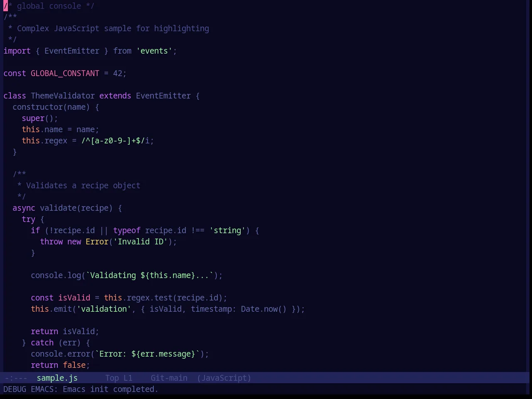Click the 'catch' keyword
This screenshot has height=399, width=532.
click(x=42, y=342)
